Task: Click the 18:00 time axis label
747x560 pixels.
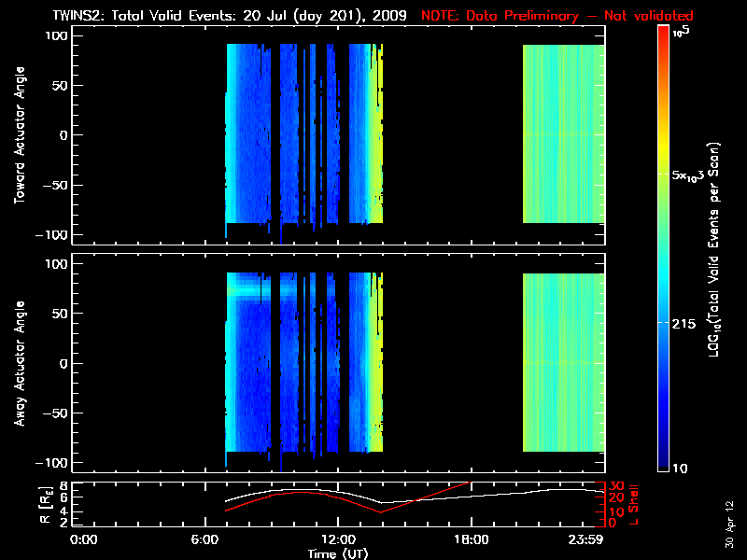Action: click(x=470, y=540)
